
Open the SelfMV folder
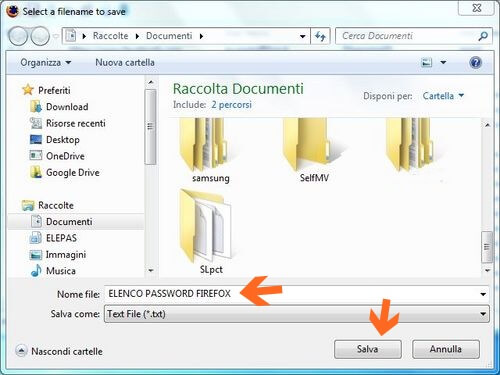[x=314, y=150]
